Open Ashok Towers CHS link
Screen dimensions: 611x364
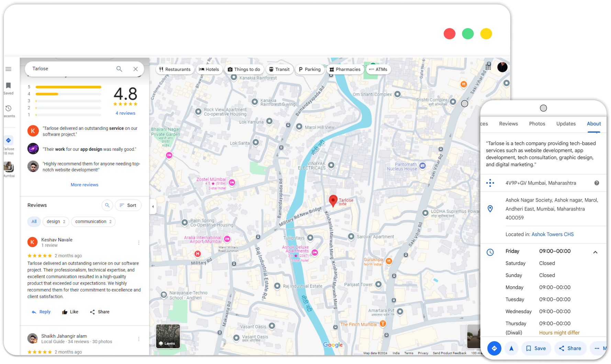click(553, 234)
